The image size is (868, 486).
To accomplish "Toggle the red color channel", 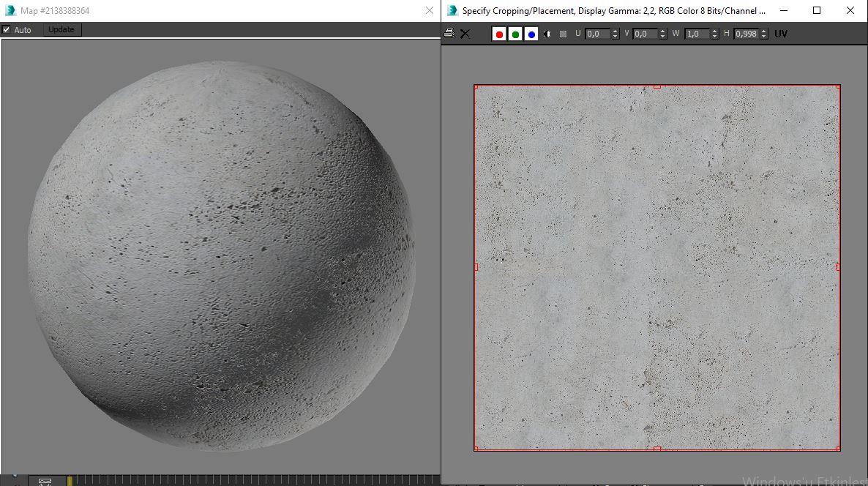I will pyautogui.click(x=499, y=34).
